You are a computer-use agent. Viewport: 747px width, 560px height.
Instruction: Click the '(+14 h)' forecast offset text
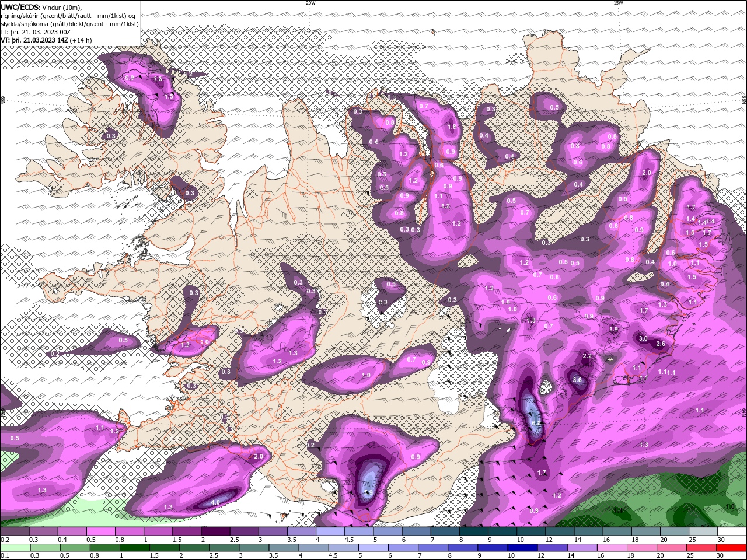[x=81, y=40]
